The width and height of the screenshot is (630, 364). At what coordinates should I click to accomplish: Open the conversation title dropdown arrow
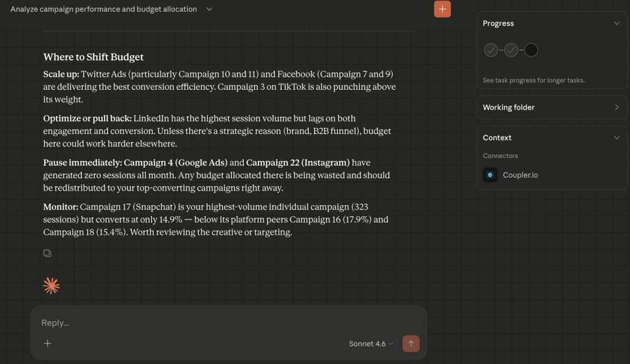(x=208, y=9)
